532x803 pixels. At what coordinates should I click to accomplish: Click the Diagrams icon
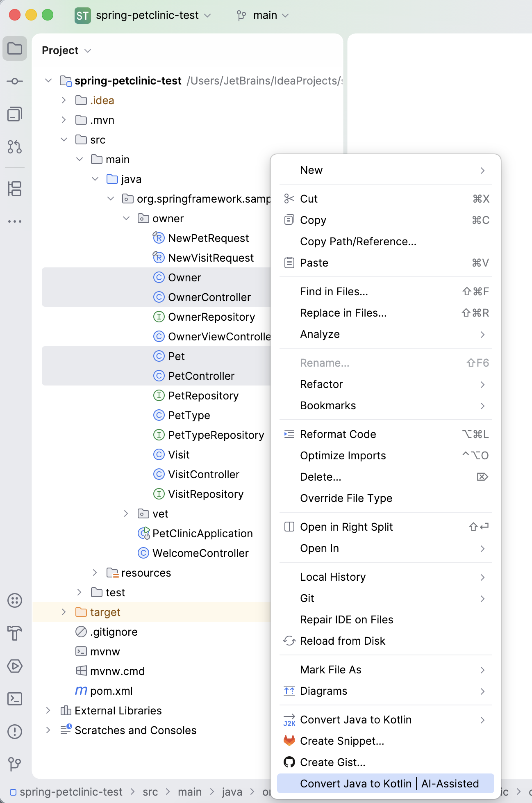(289, 691)
